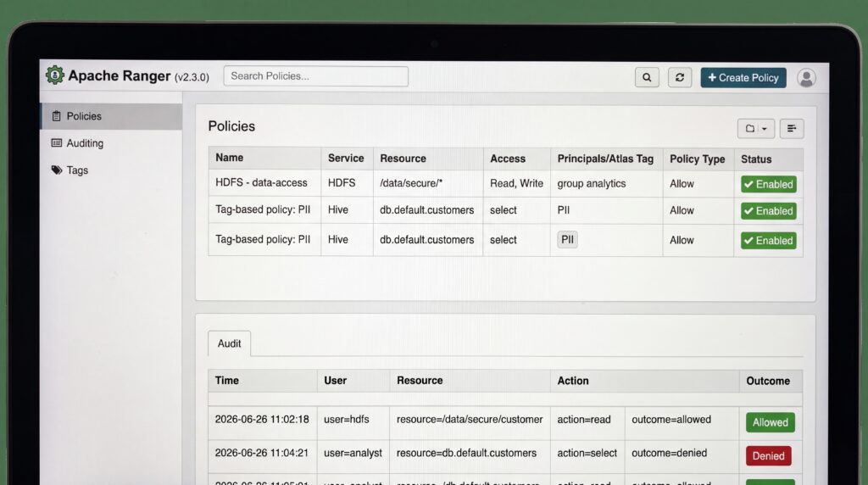Click the Tags icon in sidebar
The height and width of the screenshot is (485, 868).
57,170
